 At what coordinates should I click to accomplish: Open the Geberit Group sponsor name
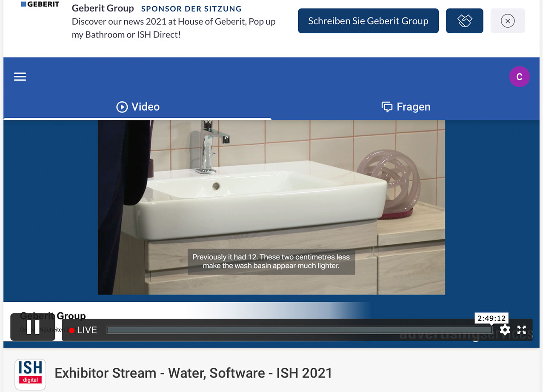pos(103,9)
